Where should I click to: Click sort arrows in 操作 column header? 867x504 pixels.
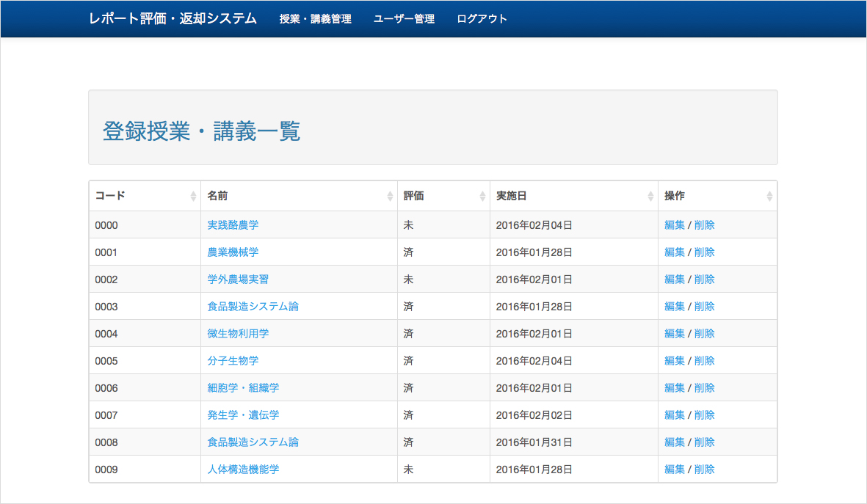[x=769, y=196]
